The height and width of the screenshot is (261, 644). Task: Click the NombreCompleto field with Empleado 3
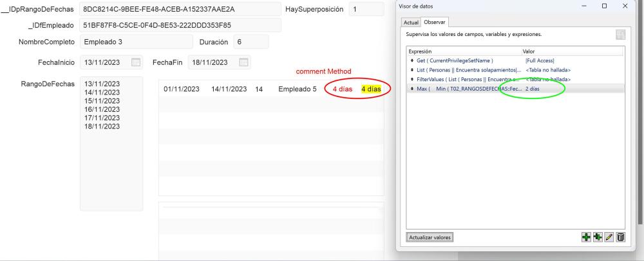(x=135, y=42)
